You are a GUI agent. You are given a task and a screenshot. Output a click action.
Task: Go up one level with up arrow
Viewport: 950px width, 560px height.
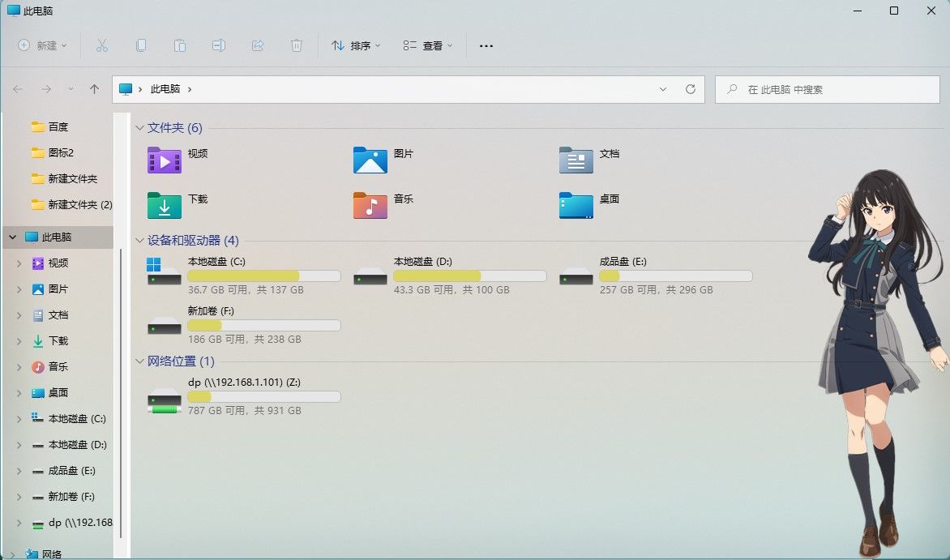pos(95,89)
